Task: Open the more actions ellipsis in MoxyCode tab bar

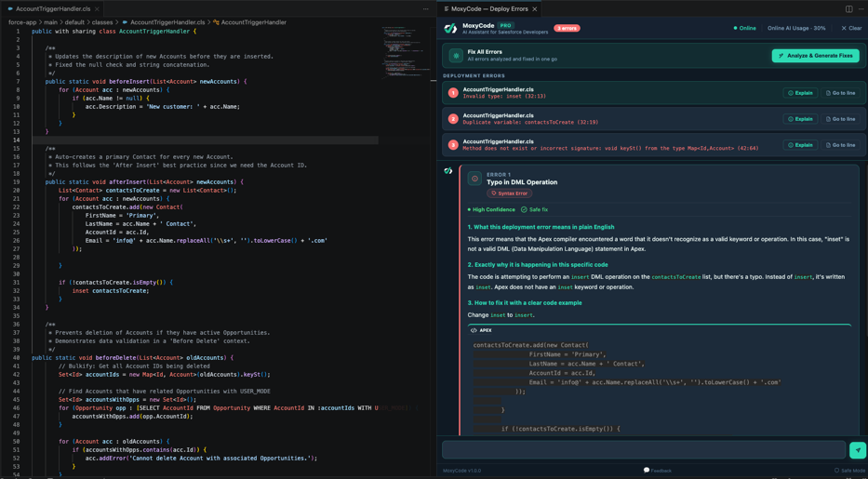Action: point(861,9)
